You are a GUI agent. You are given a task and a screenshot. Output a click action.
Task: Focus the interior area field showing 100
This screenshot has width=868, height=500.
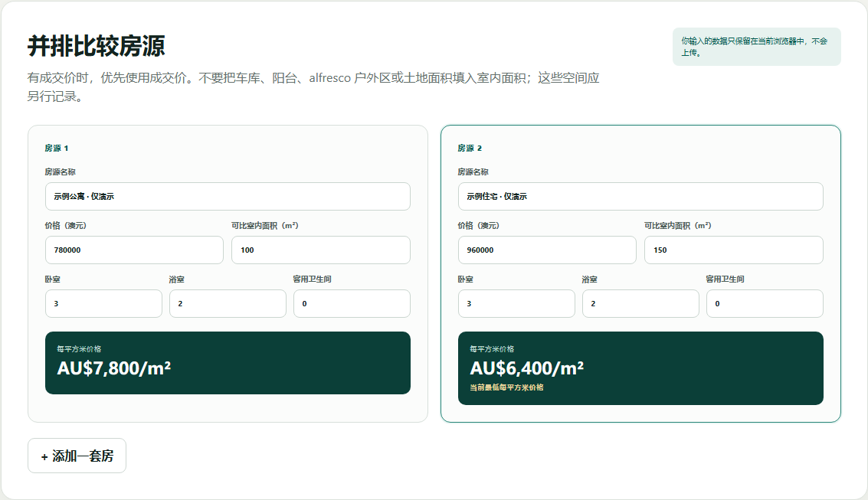coord(320,250)
